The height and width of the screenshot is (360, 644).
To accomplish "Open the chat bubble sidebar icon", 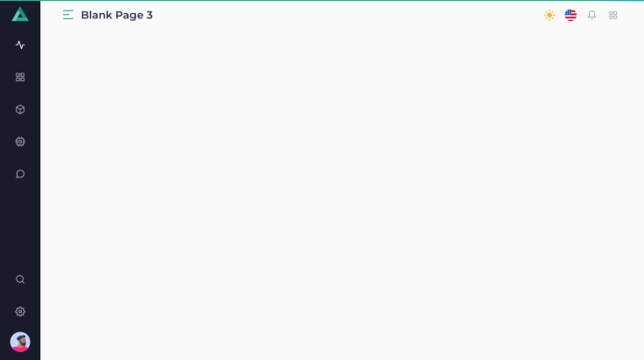I will 20,174.
